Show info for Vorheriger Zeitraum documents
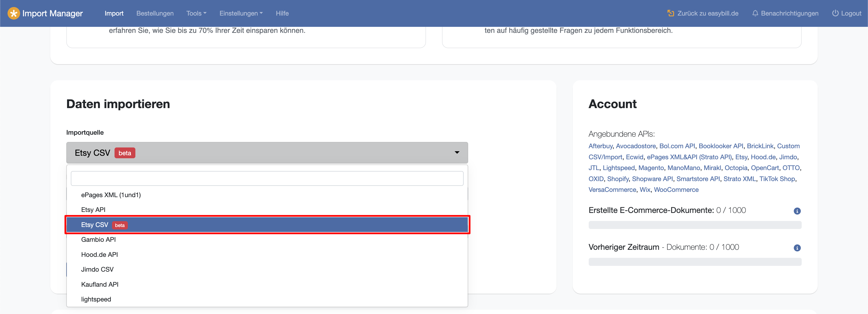The width and height of the screenshot is (868, 314). pos(797,248)
